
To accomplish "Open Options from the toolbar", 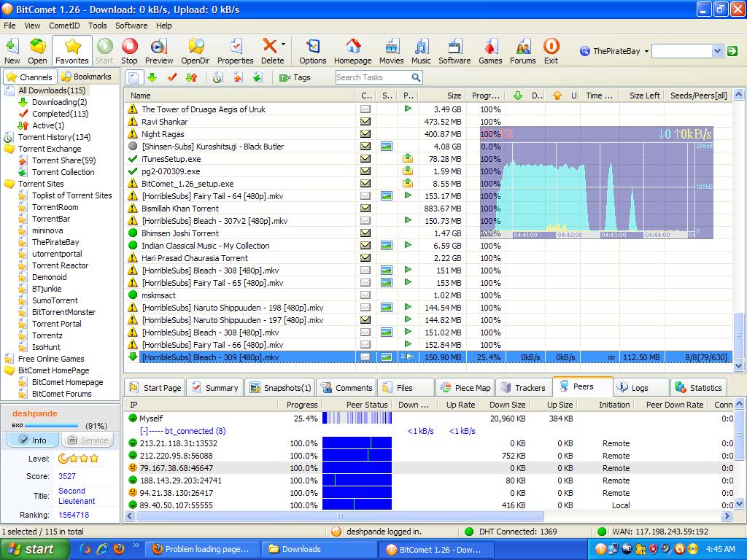I will click(312, 51).
